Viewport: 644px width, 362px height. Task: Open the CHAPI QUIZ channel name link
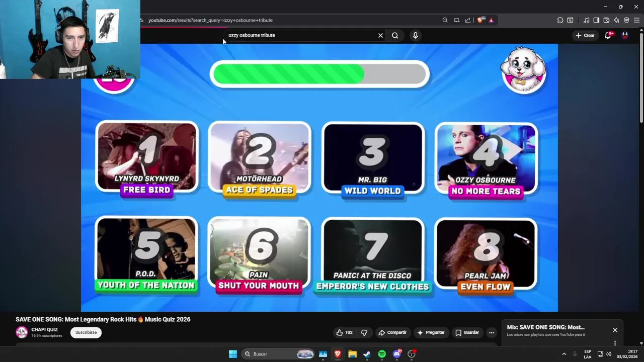pyautogui.click(x=44, y=330)
